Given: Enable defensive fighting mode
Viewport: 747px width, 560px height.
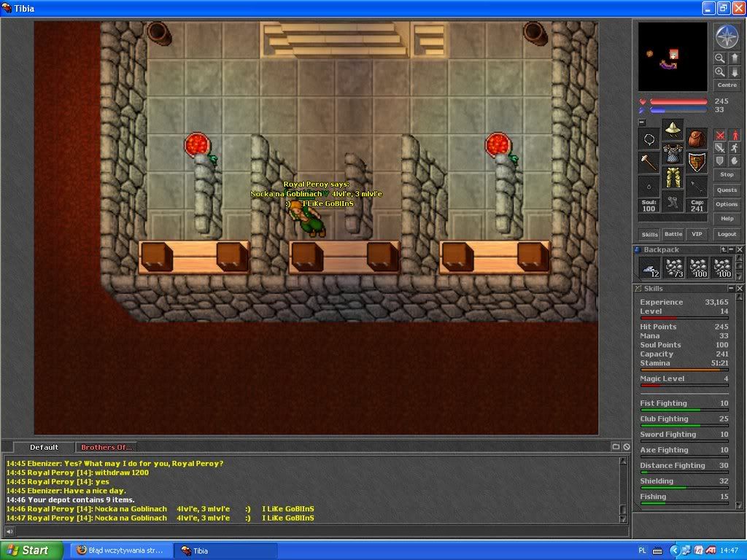Looking at the screenshot, I should [720, 161].
